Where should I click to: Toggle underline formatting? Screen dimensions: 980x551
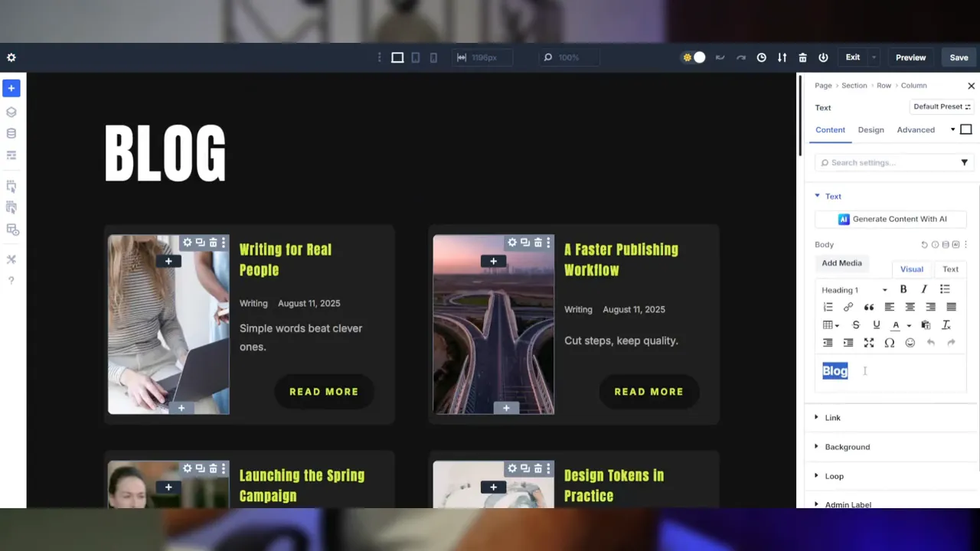[877, 325]
